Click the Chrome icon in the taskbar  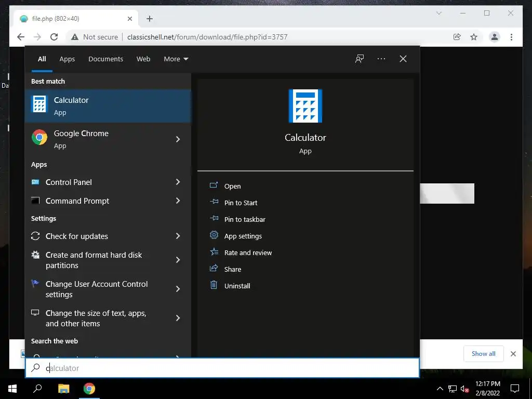pos(89,389)
